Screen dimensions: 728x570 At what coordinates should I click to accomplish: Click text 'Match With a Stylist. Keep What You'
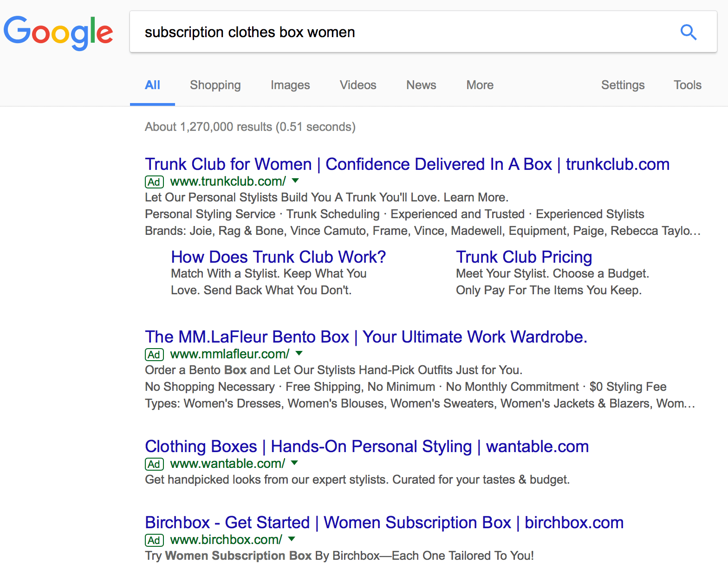[269, 273]
